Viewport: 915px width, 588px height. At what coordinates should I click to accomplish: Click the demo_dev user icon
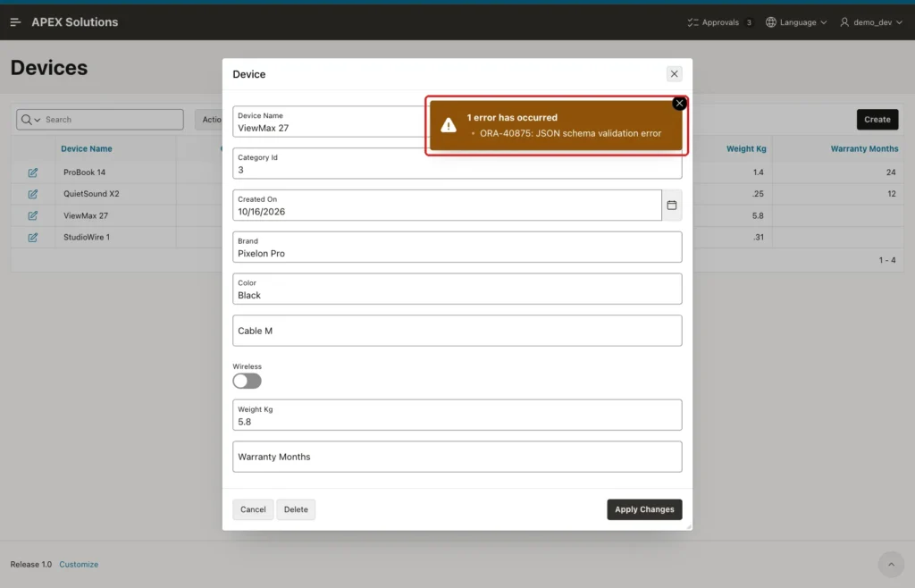[844, 22]
